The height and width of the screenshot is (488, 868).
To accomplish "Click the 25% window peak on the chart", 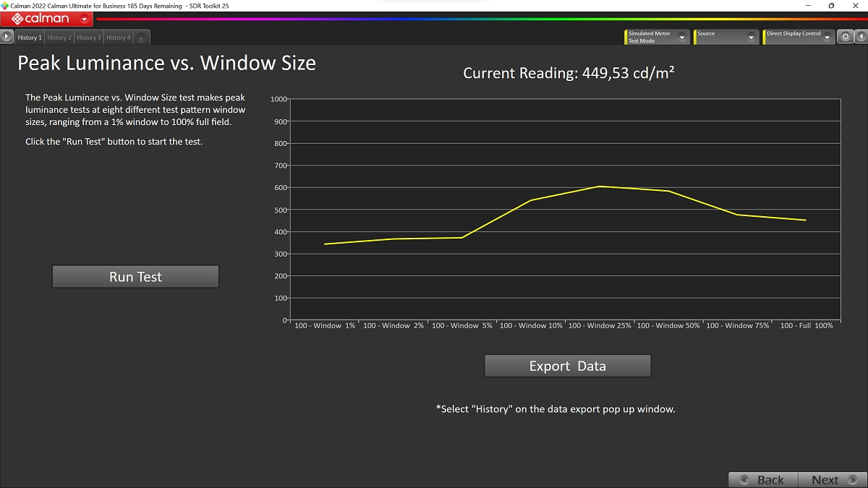I will click(600, 187).
